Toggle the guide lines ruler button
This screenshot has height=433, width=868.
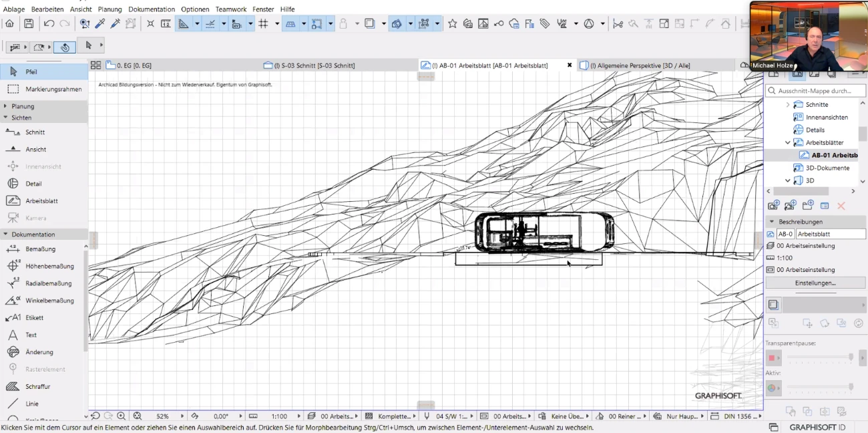pyautogui.click(x=183, y=24)
